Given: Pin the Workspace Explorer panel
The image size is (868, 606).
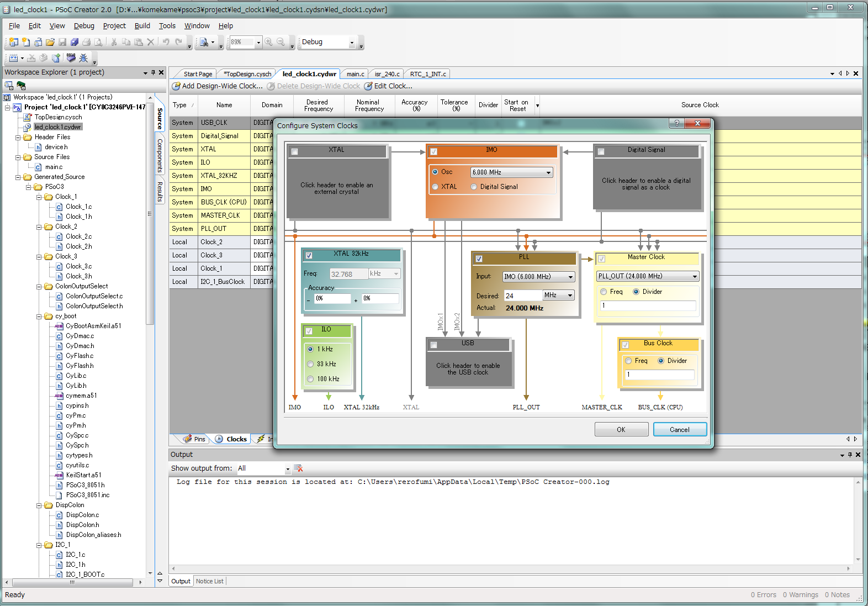Looking at the screenshot, I should pos(154,72).
